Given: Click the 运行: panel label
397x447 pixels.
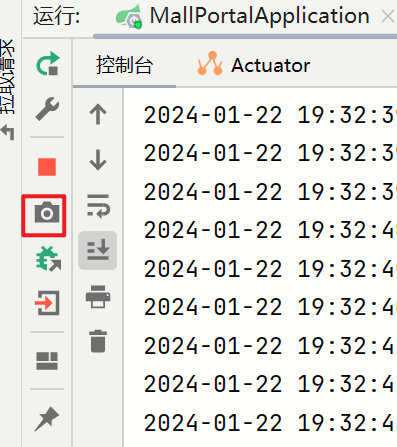Looking at the screenshot, I should coord(56,16).
